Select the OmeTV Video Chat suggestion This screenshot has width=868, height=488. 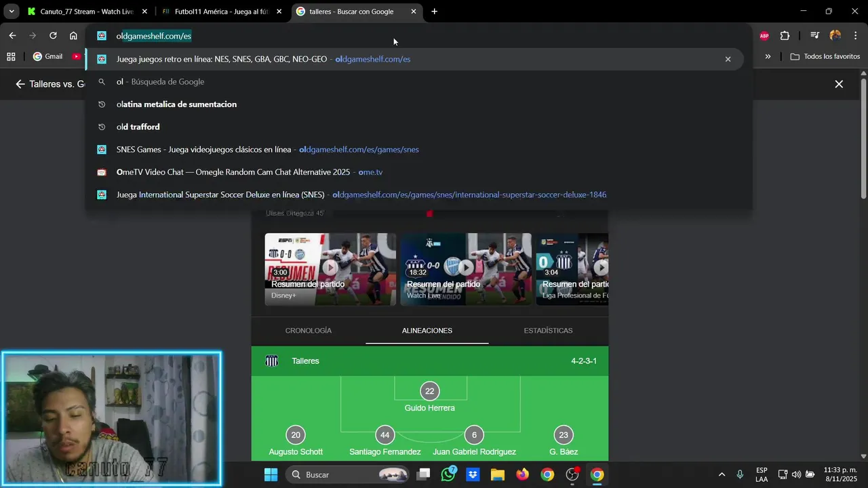coord(415,172)
